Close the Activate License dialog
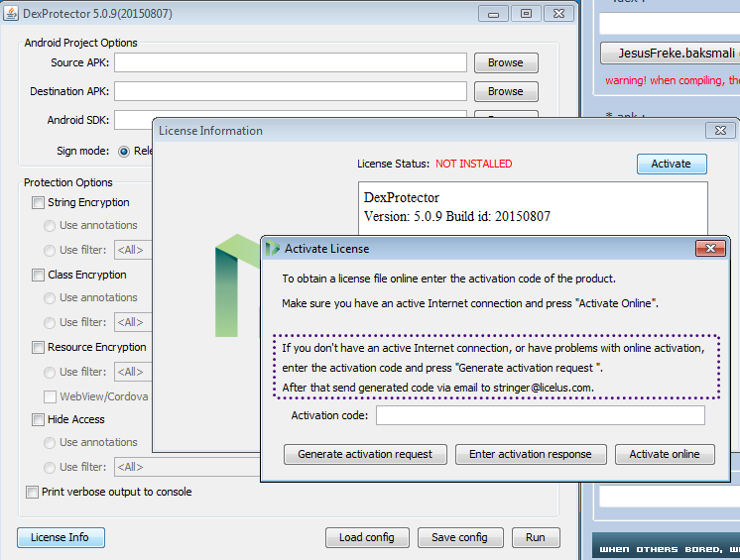Viewport: 740px width, 560px height. (710, 249)
